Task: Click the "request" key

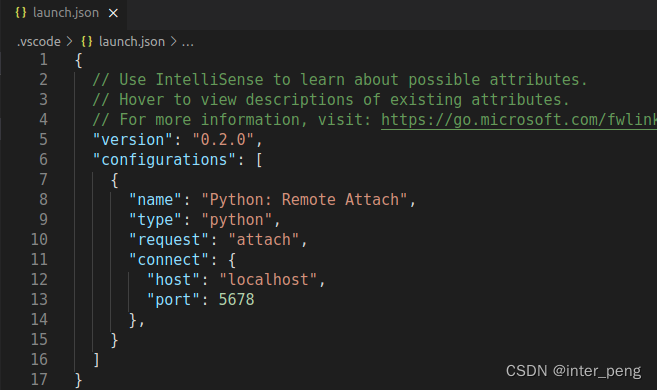Action: point(169,240)
